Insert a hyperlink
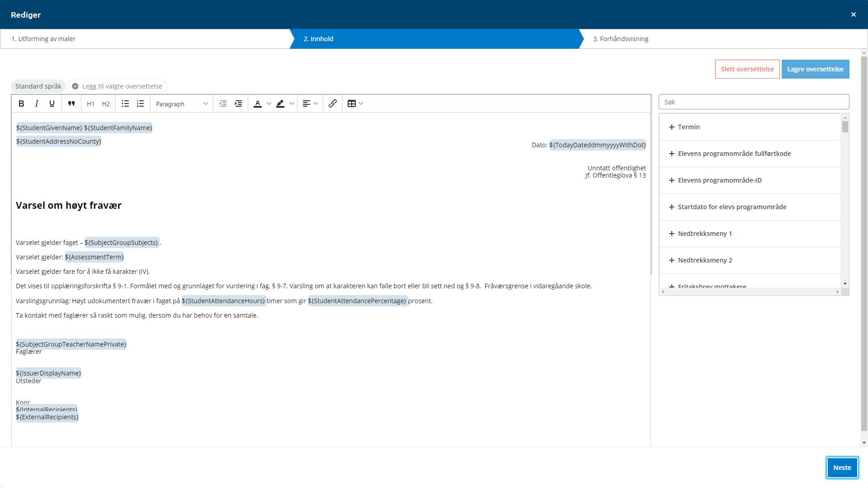The image size is (868, 488). (333, 103)
